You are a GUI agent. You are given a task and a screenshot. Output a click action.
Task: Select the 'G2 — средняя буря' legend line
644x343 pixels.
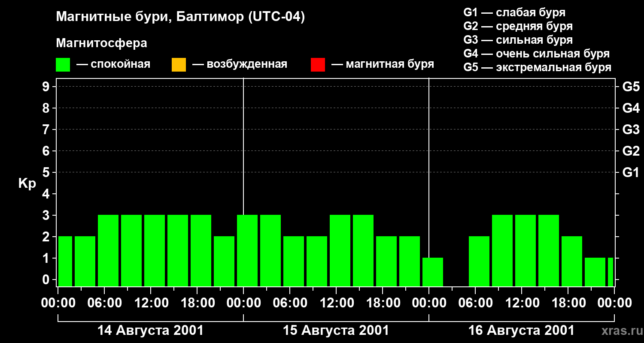(x=518, y=26)
